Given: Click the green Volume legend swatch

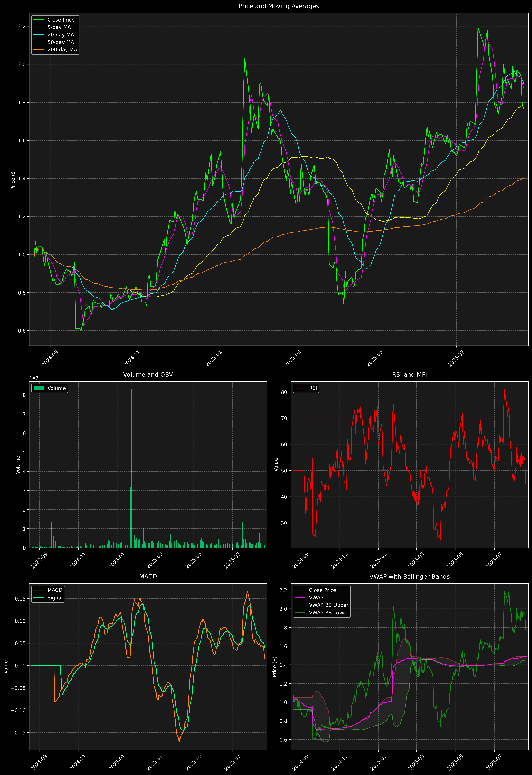Looking at the screenshot, I should click(x=39, y=388).
